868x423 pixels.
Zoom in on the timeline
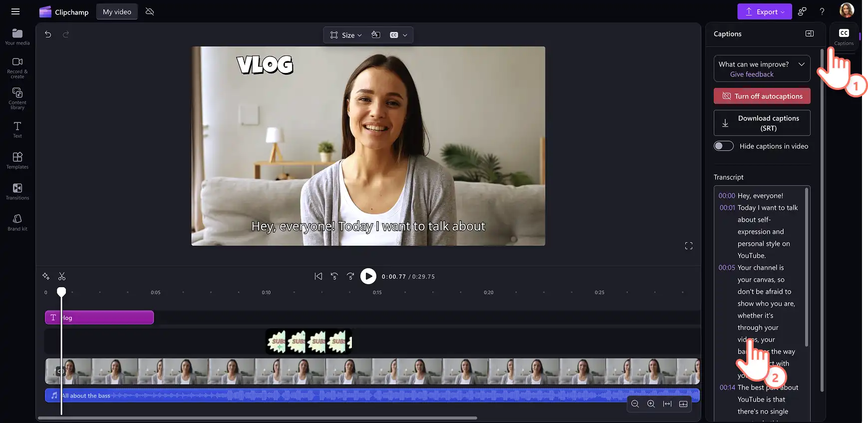(x=651, y=404)
